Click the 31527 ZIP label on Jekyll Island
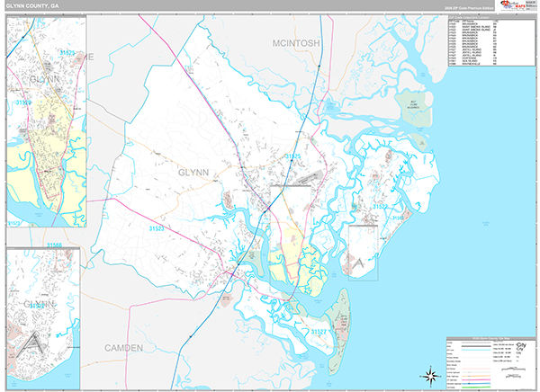Viewport: 540px width, 392px height. (319, 332)
